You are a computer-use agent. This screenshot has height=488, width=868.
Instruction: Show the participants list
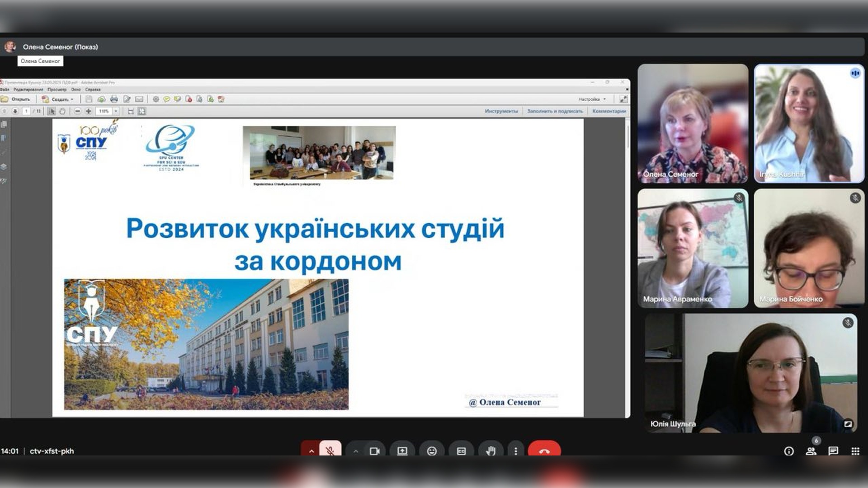811,451
